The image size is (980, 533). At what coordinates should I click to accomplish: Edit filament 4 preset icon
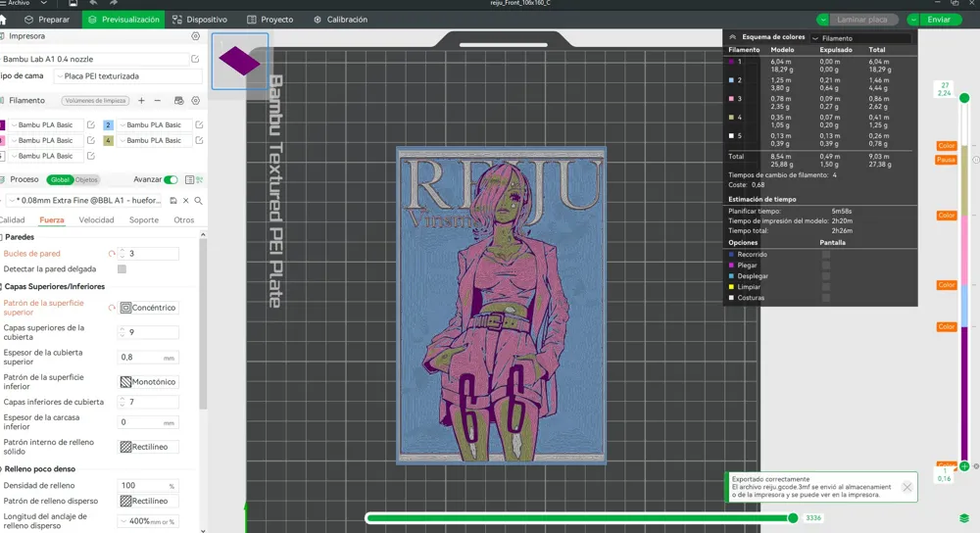(x=199, y=140)
